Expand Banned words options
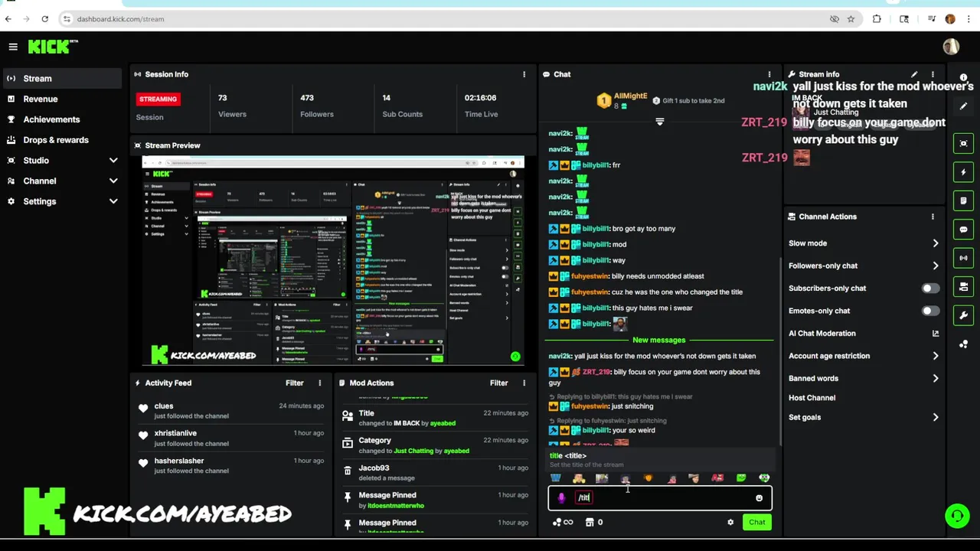Screen dimensions: 980x551 935,378
